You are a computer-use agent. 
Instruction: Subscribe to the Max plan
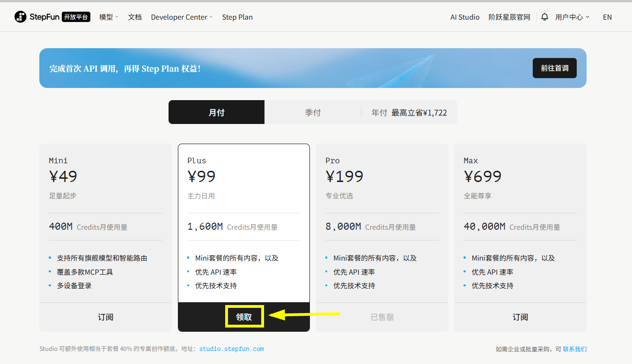(x=520, y=317)
